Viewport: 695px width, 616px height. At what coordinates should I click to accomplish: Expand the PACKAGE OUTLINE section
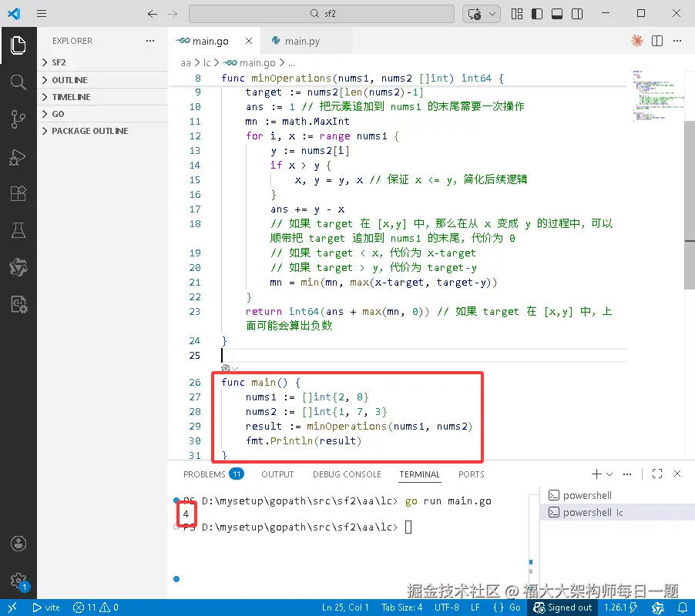102,131
